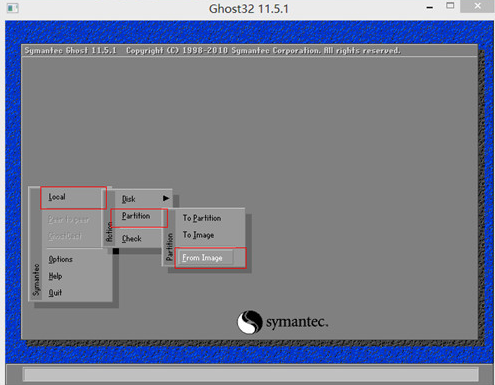Open Options in the Symantec menu
This screenshot has width=495, height=385.
(60, 259)
